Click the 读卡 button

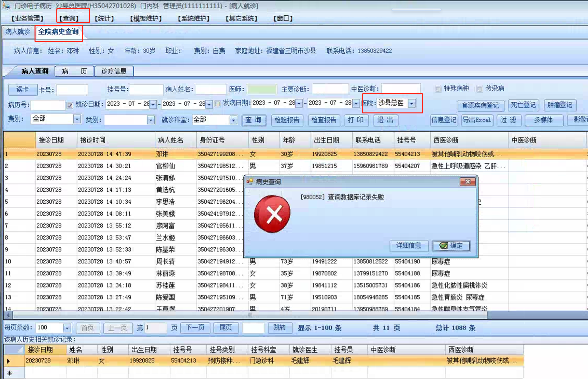pos(22,89)
